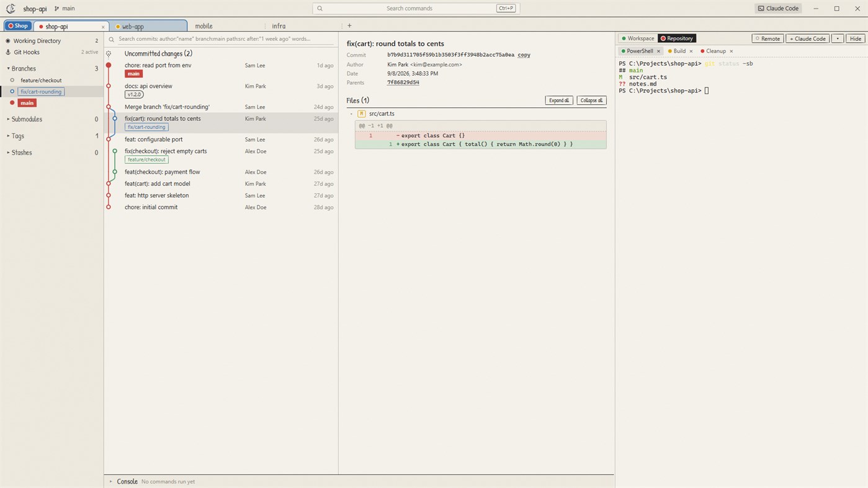Expand the Stashes section
The height and width of the screenshot is (488, 868).
coord(52,153)
